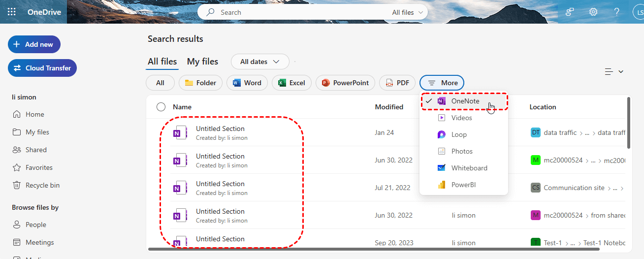Select the Whiteboard menu entry
The width and height of the screenshot is (644, 259).
[x=464, y=168]
